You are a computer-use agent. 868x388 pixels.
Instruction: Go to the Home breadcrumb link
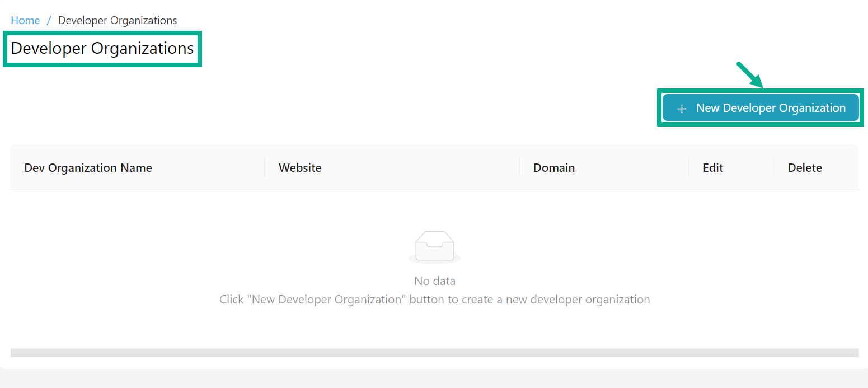pos(25,21)
